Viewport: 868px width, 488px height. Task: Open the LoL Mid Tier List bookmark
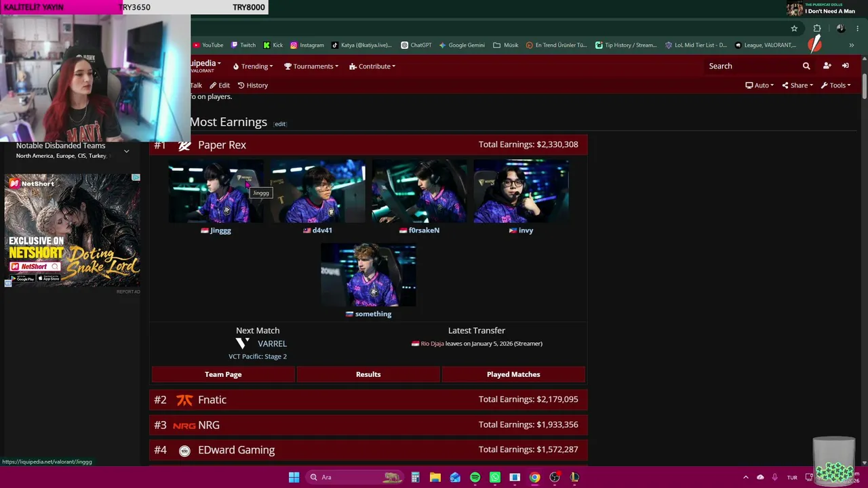pos(696,45)
